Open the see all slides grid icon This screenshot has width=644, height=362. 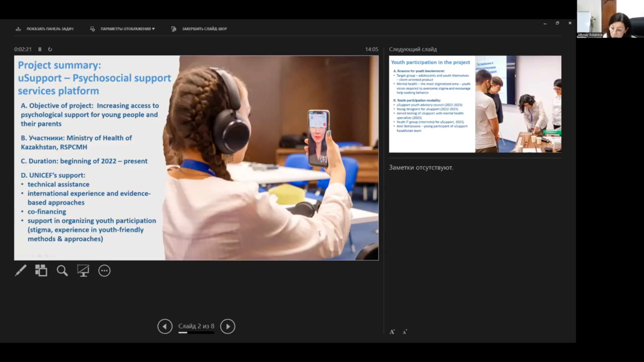click(41, 270)
